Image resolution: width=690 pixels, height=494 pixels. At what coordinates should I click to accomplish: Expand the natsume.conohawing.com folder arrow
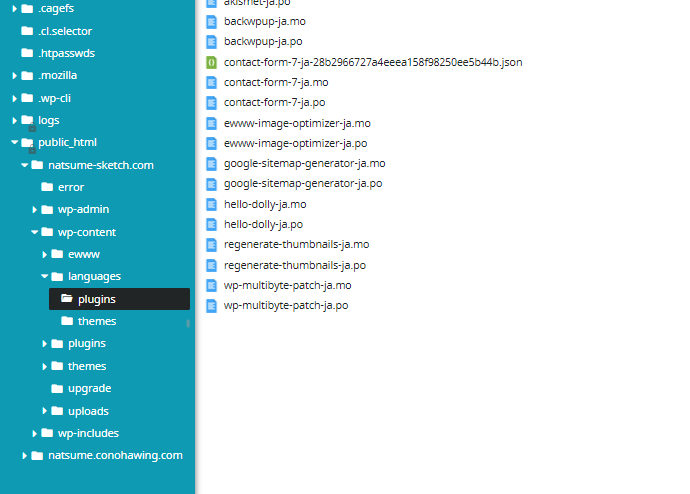point(25,455)
